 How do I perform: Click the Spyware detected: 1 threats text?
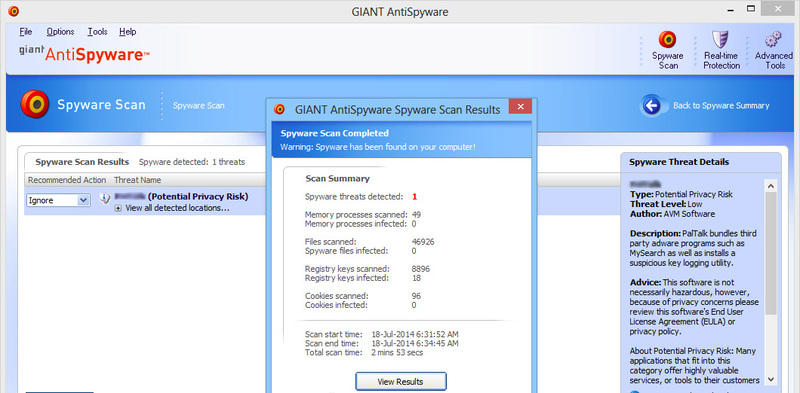(192, 162)
